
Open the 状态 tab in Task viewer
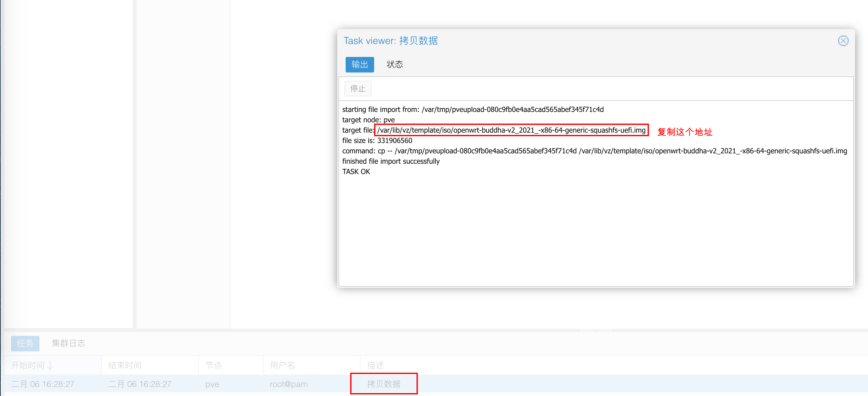394,64
